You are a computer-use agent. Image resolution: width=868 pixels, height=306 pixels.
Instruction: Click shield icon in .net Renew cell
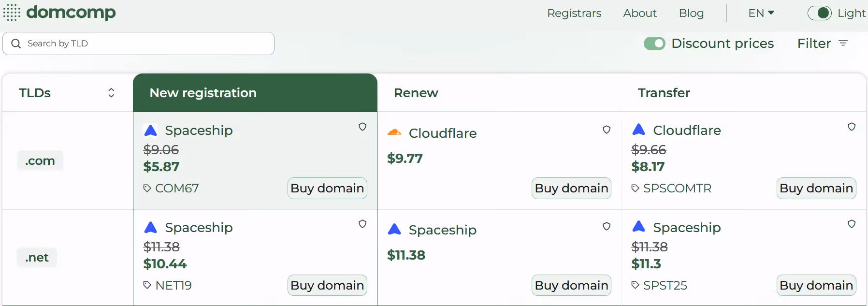(607, 226)
